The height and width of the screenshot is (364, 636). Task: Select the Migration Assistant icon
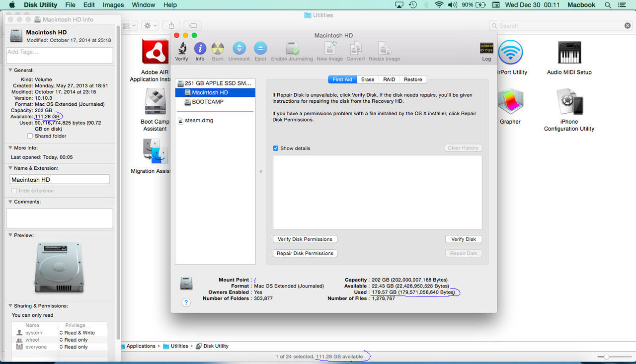[x=155, y=151]
